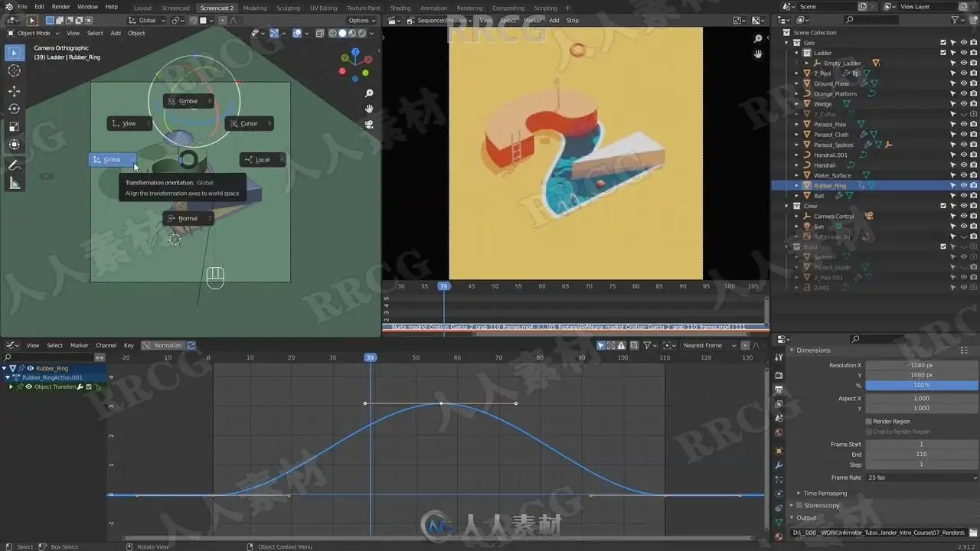Toggle visibility eye for Ball object
The height and width of the screenshot is (551, 980).
(963, 196)
